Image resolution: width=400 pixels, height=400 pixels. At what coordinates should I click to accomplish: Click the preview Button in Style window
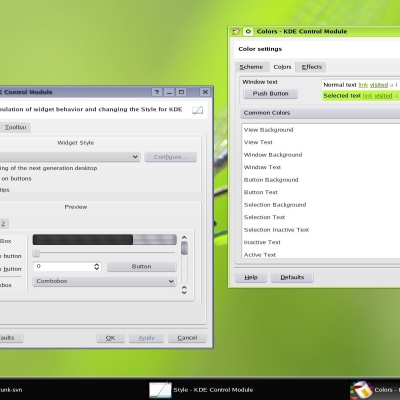point(141,267)
